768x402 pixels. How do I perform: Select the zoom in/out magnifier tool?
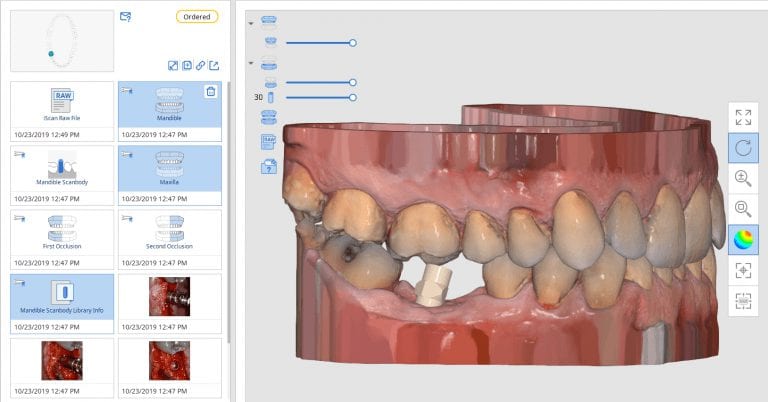(x=743, y=178)
